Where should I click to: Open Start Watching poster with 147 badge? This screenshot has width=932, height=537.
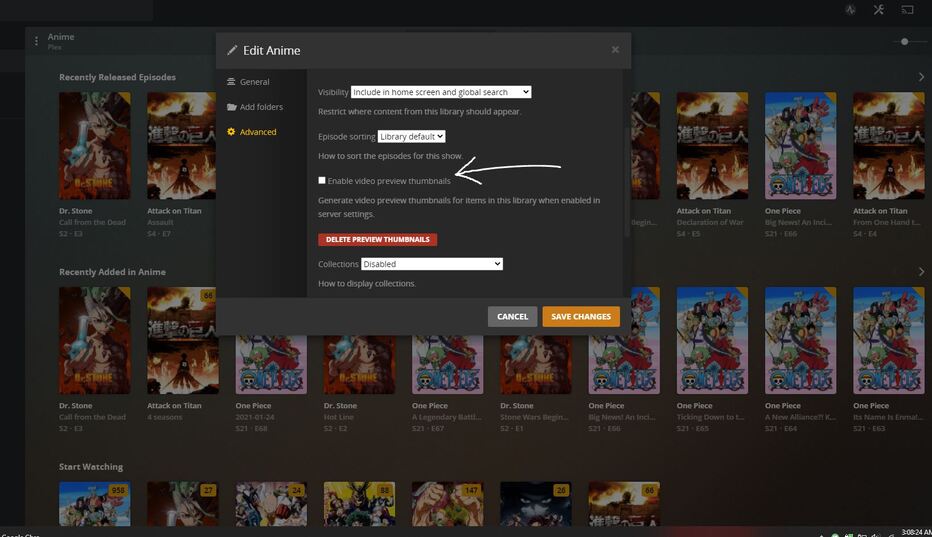tap(448, 504)
